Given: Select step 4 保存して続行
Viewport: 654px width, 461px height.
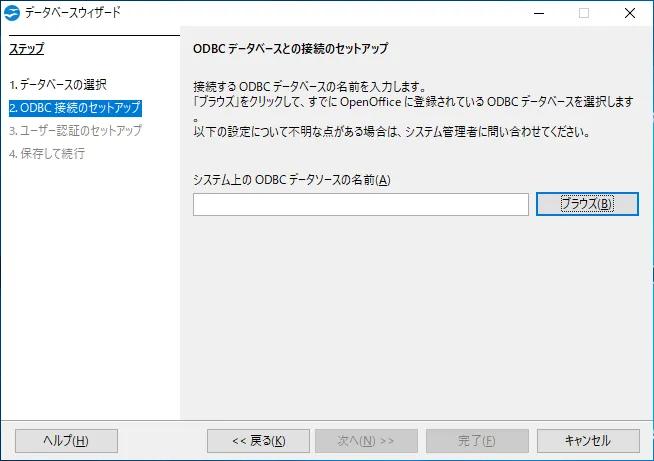Looking at the screenshot, I should point(46,153).
